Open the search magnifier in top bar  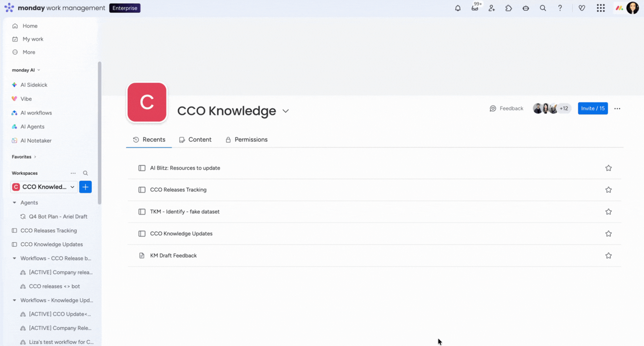543,8
